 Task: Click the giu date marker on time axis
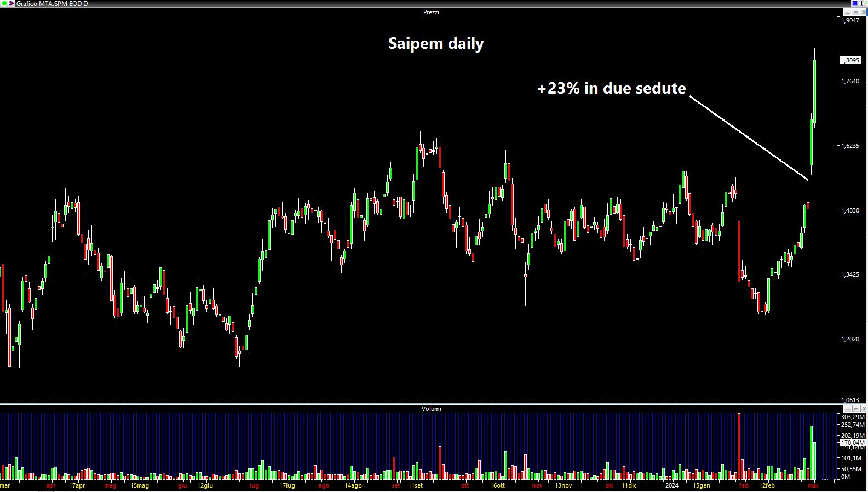[182, 485]
